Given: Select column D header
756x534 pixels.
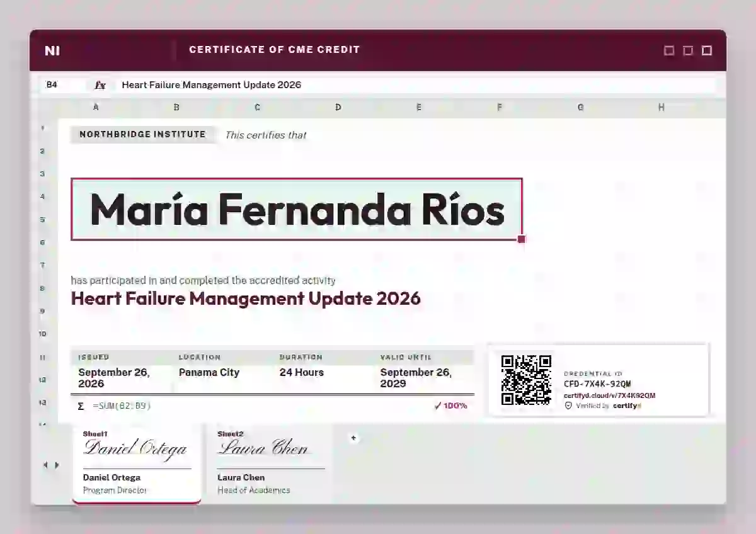Looking at the screenshot, I should (338, 108).
